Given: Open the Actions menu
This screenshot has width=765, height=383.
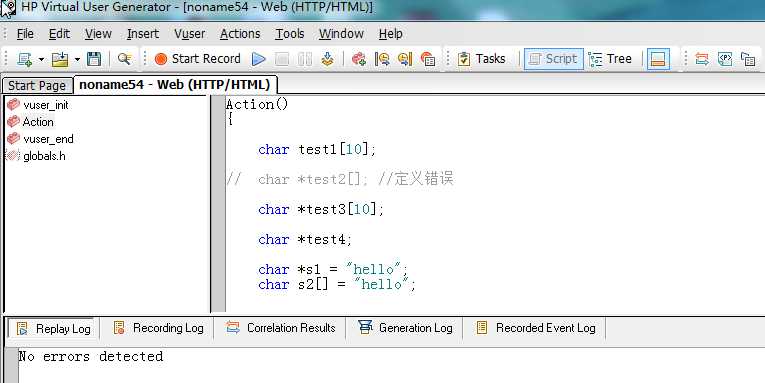Looking at the screenshot, I should (x=240, y=34).
